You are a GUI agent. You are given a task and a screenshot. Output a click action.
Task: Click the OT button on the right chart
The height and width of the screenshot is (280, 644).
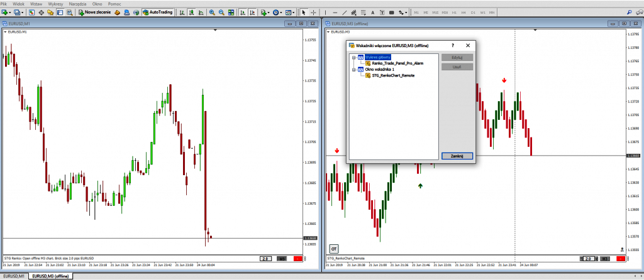pyautogui.click(x=333, y=248)
